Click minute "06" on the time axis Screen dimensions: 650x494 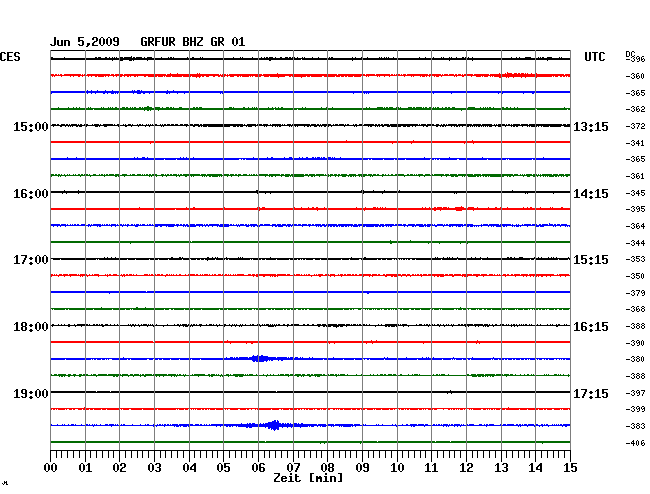[x=258, y=468]
